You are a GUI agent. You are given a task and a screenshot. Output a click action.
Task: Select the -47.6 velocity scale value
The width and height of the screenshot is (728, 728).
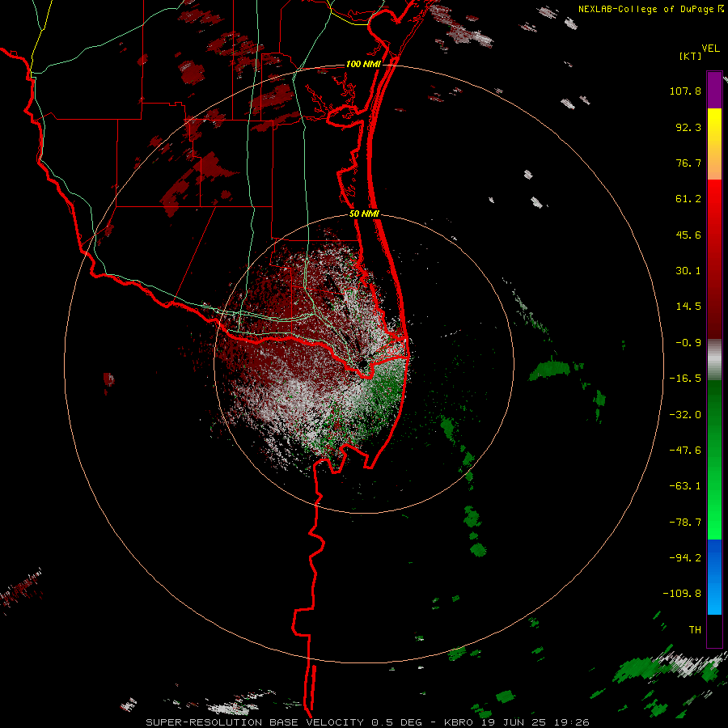tap(685, 451)
